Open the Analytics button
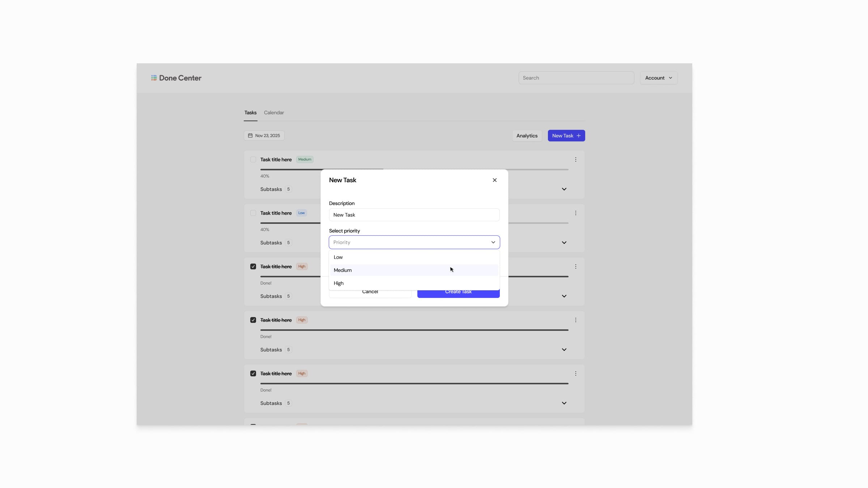The height and width of the screenshot is (488, 868). coord(527,136)
